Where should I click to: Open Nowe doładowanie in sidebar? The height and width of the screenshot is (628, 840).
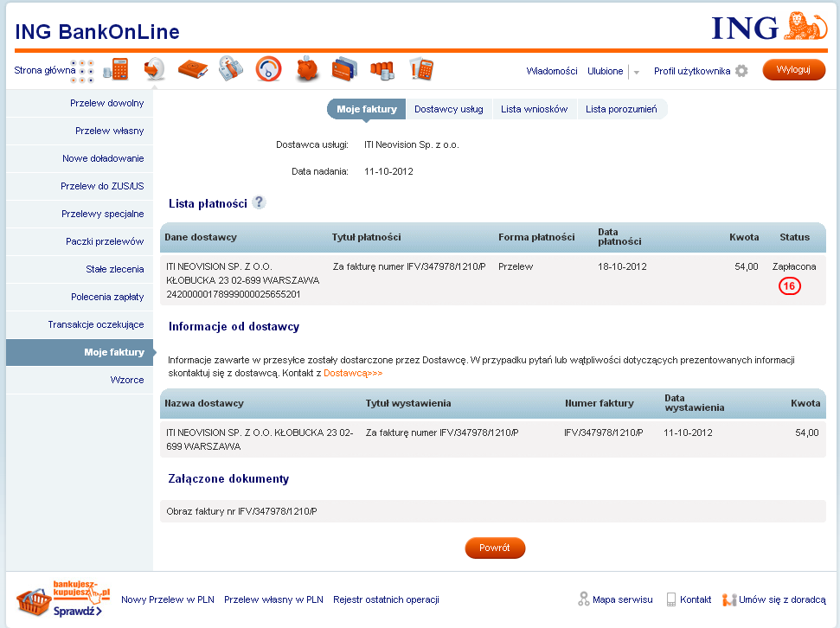coord(80,158)
